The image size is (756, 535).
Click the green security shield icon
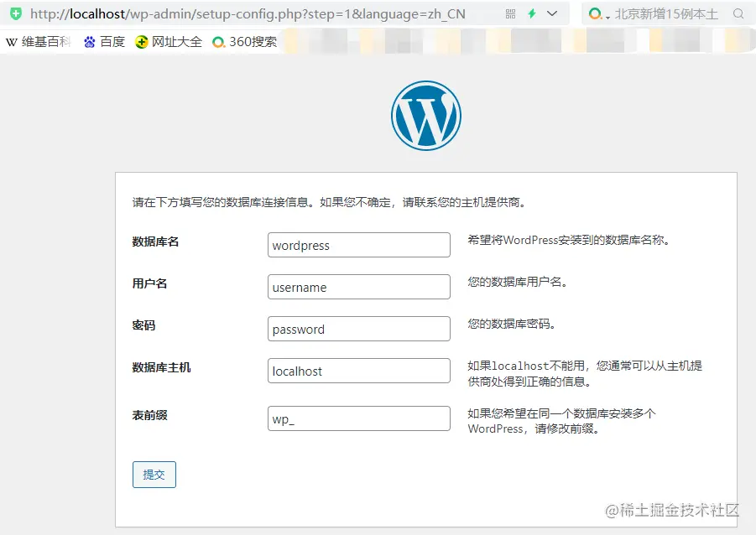pos(16,13)
